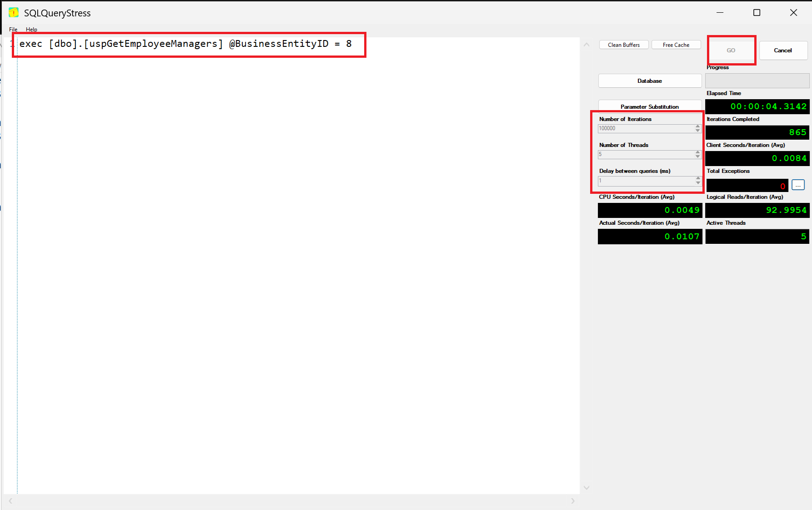Image resolution: width=812 pixels, height=510 pixels.
Task: Click editor horizontal scroll left arrow
Action: (10, 501)
